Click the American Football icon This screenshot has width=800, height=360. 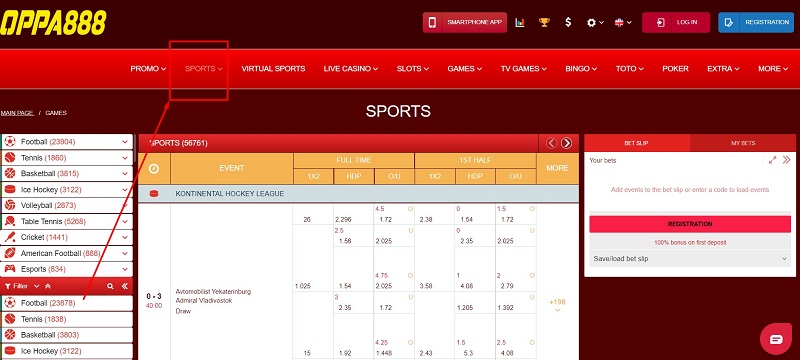click(10, 253)
